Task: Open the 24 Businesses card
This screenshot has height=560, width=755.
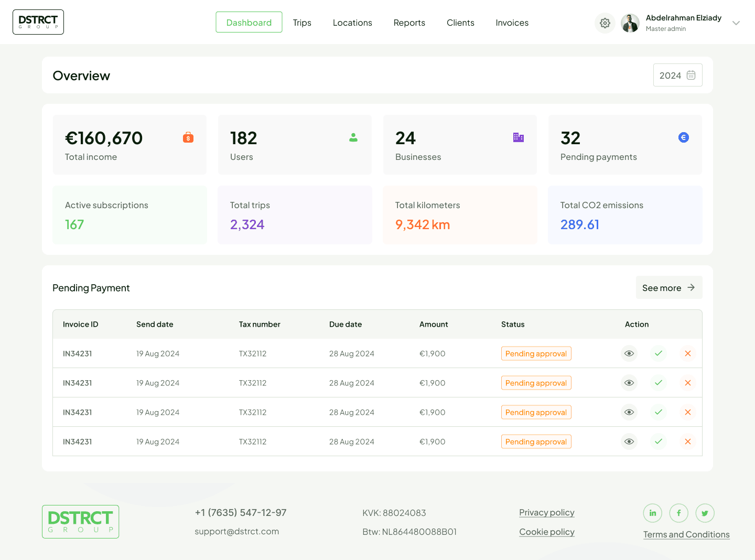Action: pos(460,145)
